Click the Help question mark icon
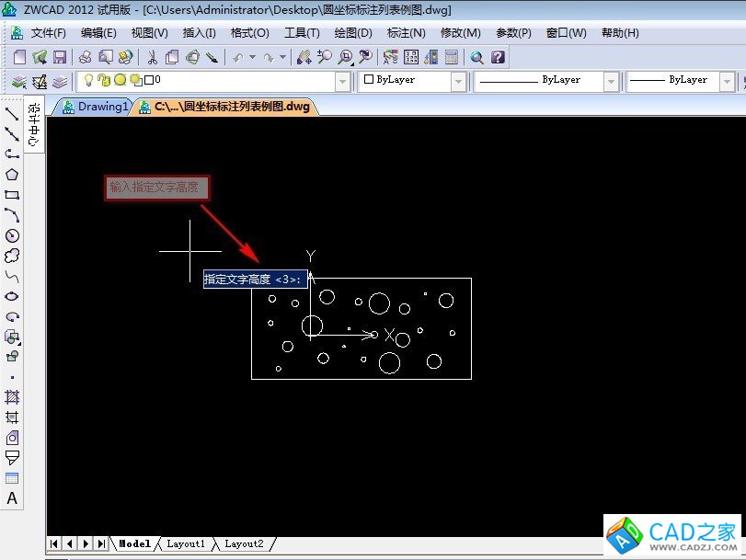746x560 pixels. pyautogui.click(x=498, y=57)
